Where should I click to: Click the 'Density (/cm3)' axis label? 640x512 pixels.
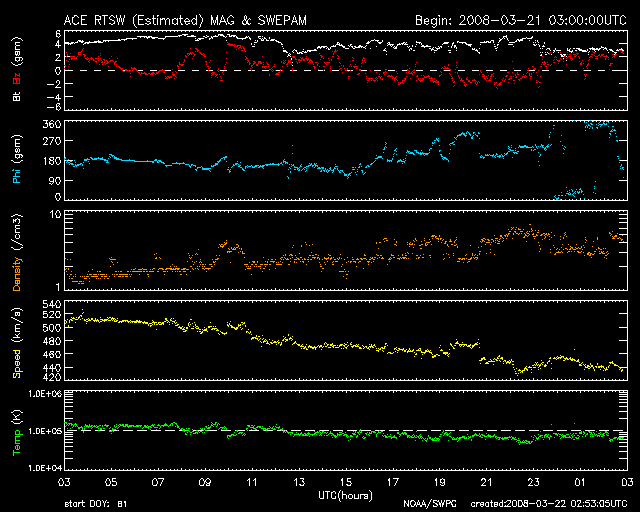click(x=17, y=252)
